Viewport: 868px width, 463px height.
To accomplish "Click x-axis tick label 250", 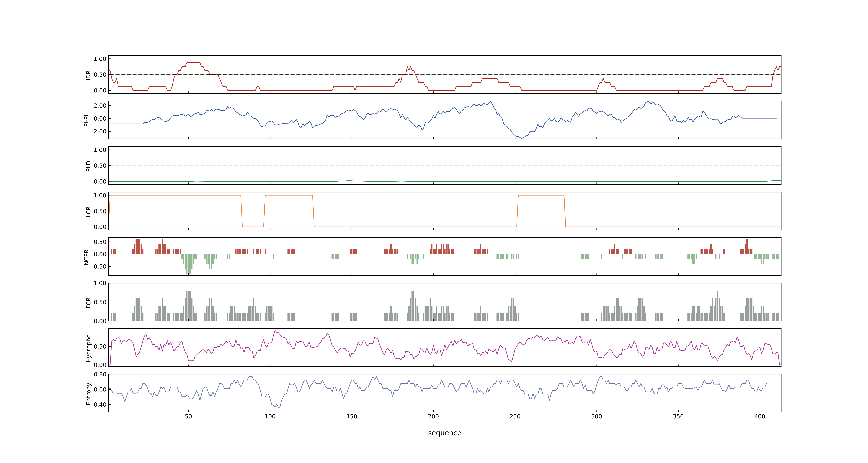I will [515, 416].
